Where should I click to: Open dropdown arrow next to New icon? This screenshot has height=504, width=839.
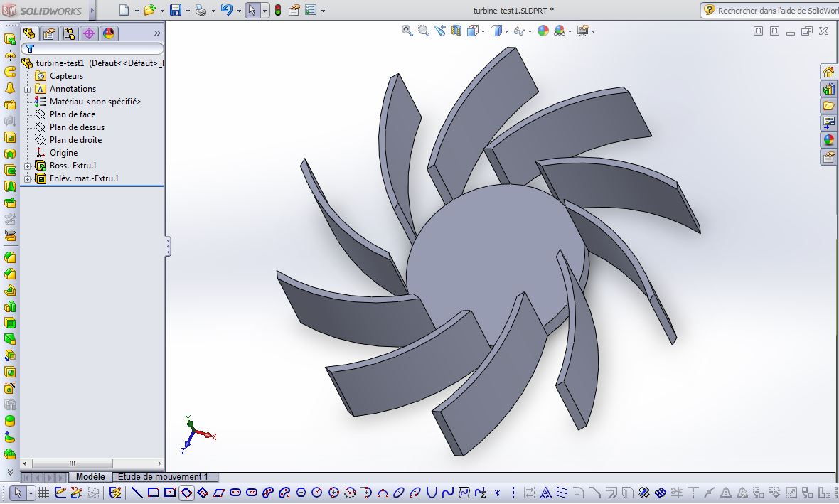[137, 11]
